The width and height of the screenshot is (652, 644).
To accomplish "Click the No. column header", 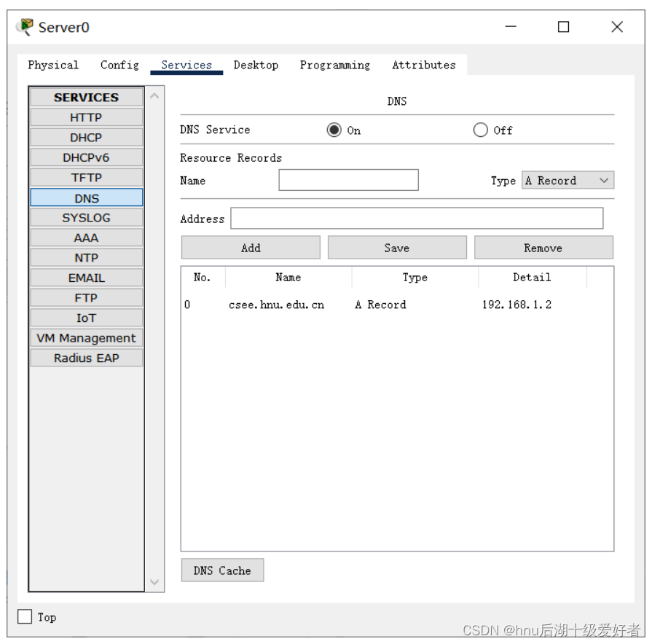I will (x=203, y=278).
